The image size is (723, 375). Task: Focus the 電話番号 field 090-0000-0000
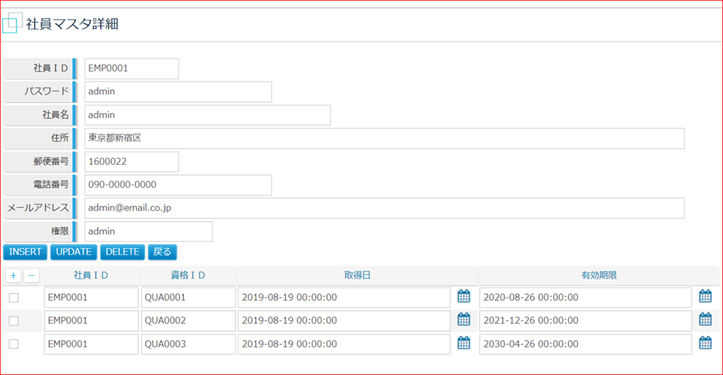(178, 185)
